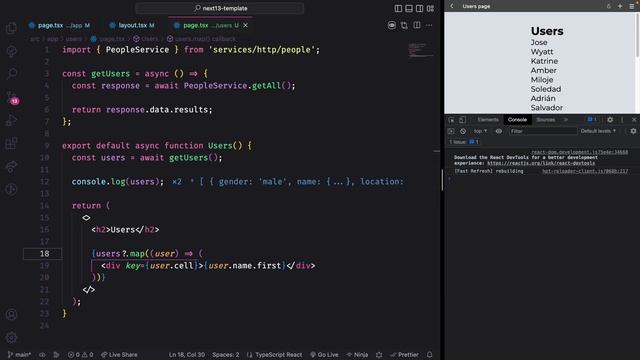Select inspect element tool in DevTools
This screenshot has height=360, width=640.
click(451, 120)
